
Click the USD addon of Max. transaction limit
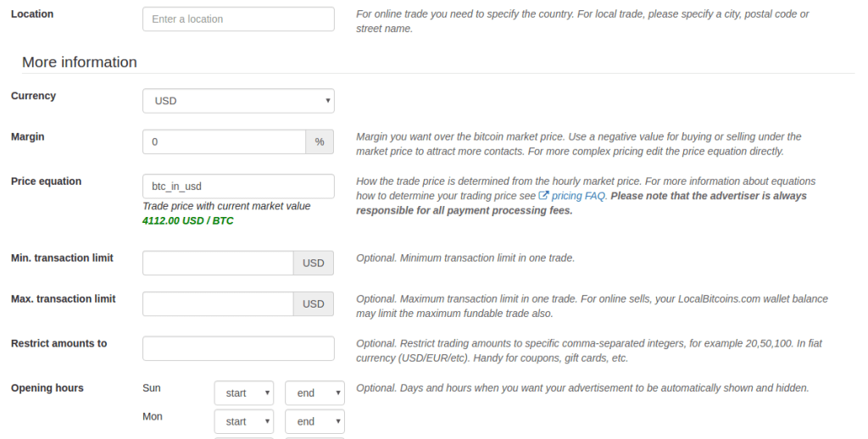point(314,303)
